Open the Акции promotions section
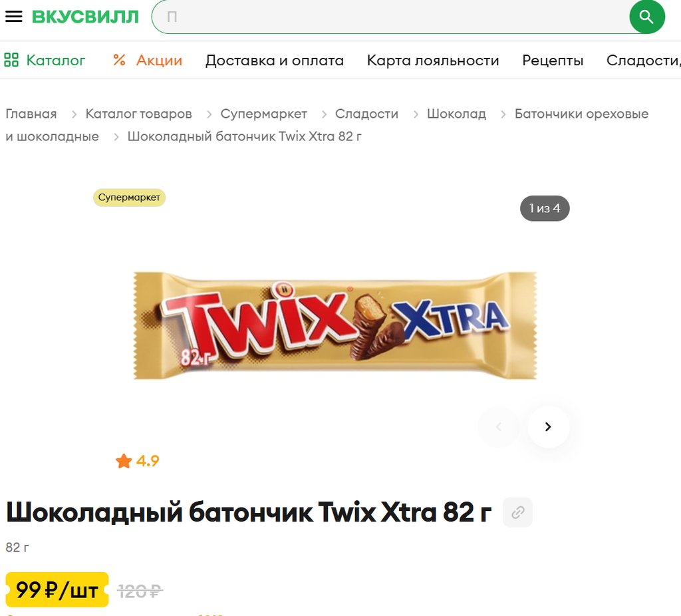681x616 pixels. click(x=148, y=60)
